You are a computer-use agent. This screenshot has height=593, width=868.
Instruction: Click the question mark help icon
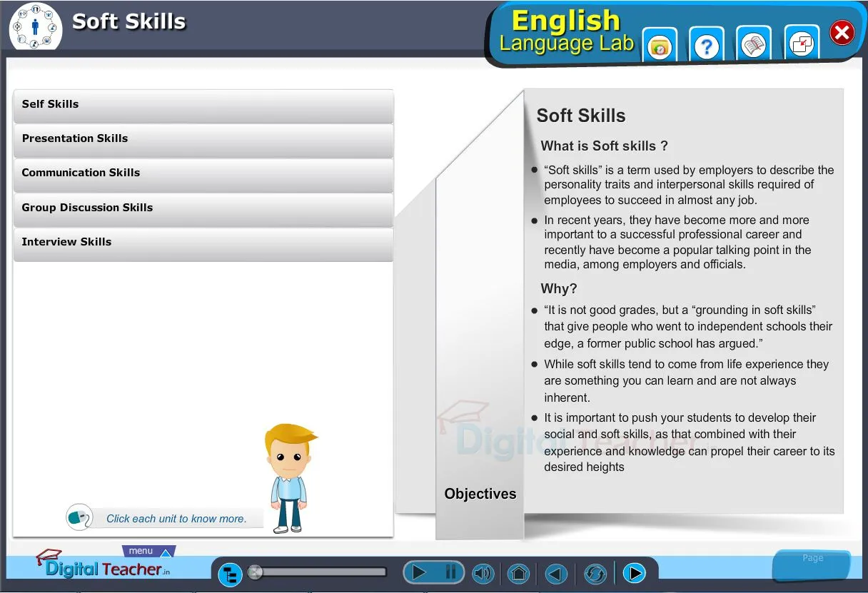(x=707, y=46)
